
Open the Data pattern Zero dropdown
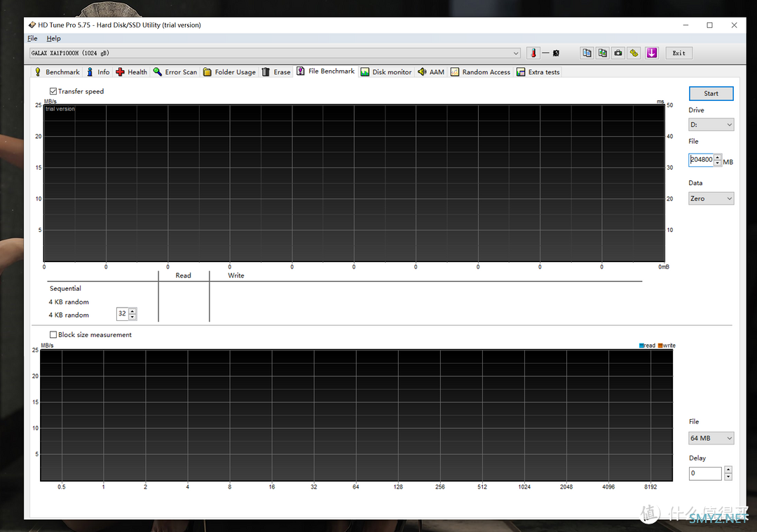pos(711,198)
